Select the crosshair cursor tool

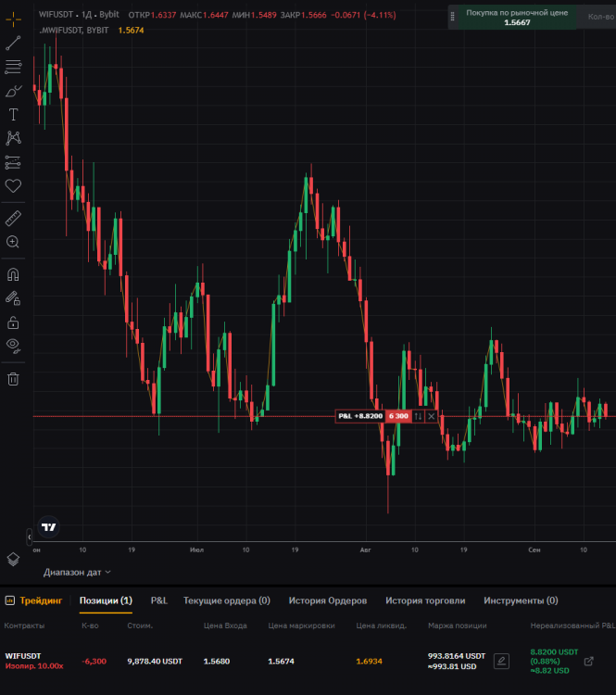pos(13,18)
